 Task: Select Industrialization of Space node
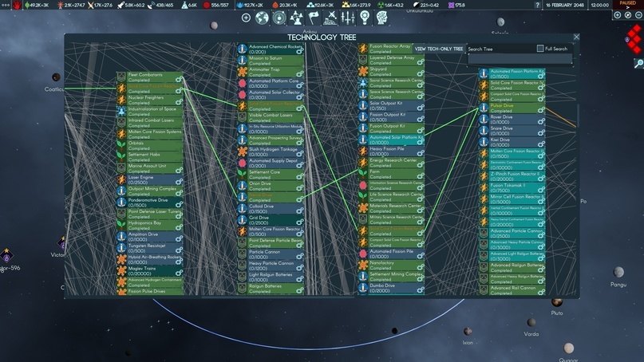coord(150,111)
